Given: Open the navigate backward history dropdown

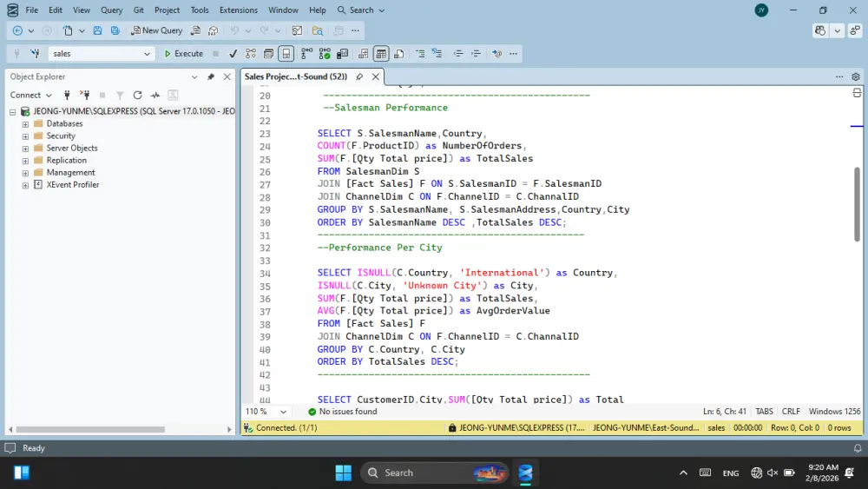Looking at the screenshot, I should pyautogui.click(x=31, y=31).
